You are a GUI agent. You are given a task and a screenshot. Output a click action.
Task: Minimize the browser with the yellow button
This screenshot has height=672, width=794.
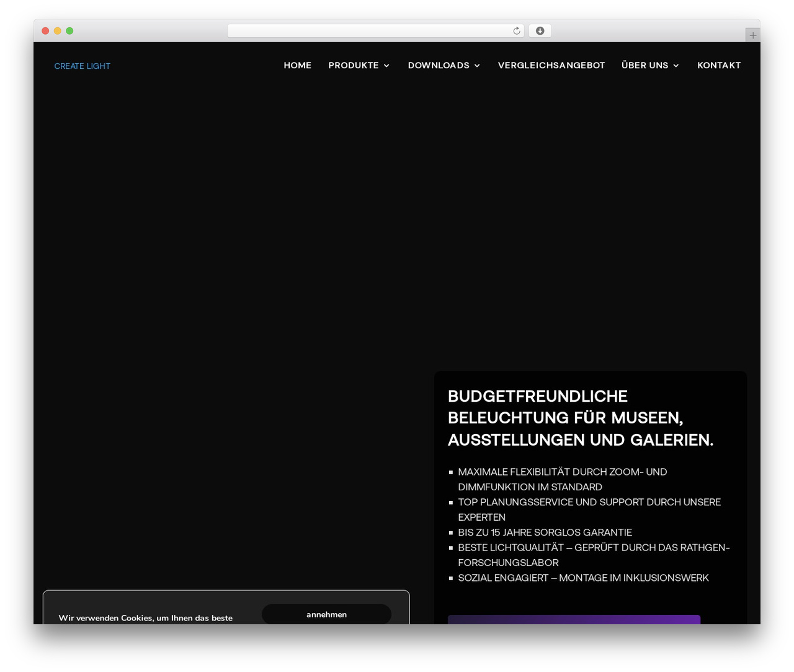pyautogui.click(x=58, y=31)
